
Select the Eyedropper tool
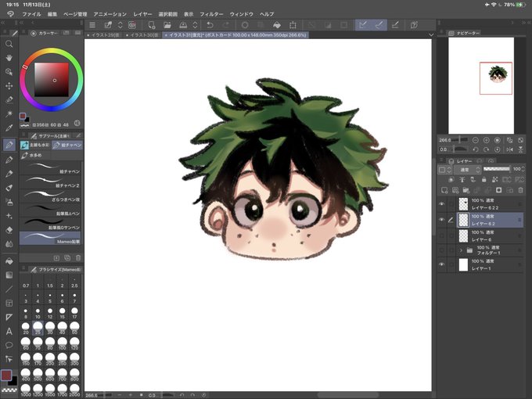point(9,128)
